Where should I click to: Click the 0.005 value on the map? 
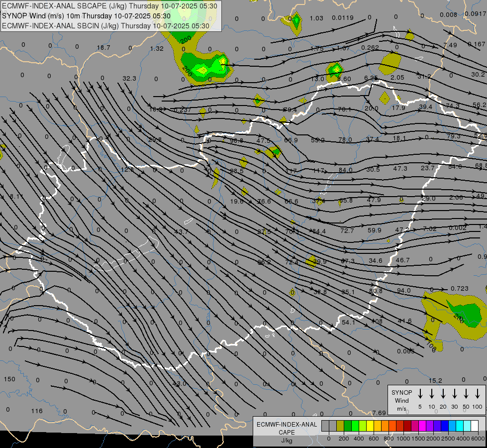pos(405,351)
